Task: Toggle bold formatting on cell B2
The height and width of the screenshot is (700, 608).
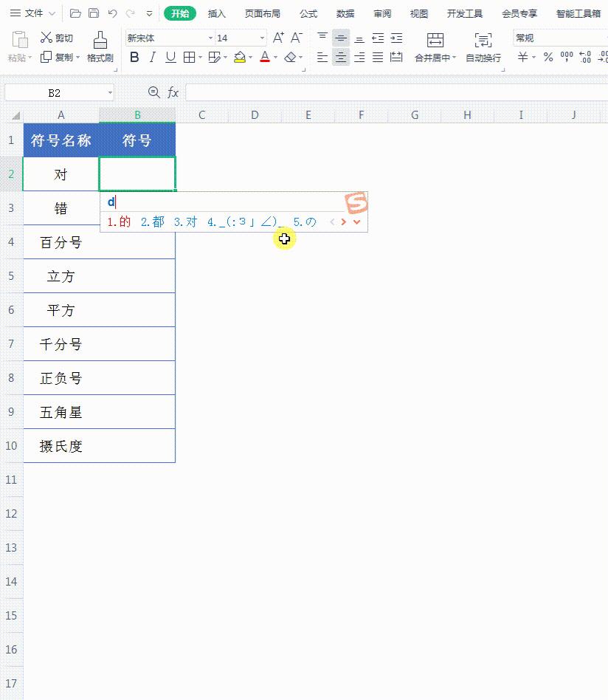Action: 135,56
